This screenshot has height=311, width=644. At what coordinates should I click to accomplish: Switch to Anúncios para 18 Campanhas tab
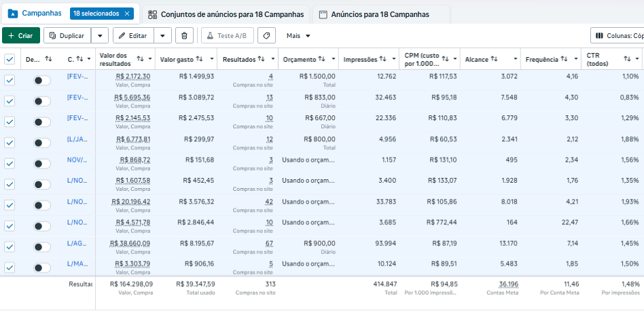tap(381, 15)
